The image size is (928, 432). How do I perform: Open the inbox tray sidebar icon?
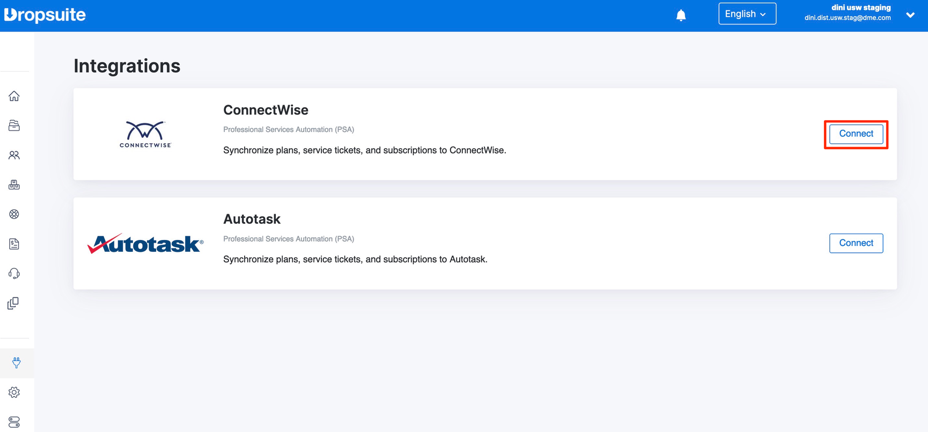tap(14, 126)
